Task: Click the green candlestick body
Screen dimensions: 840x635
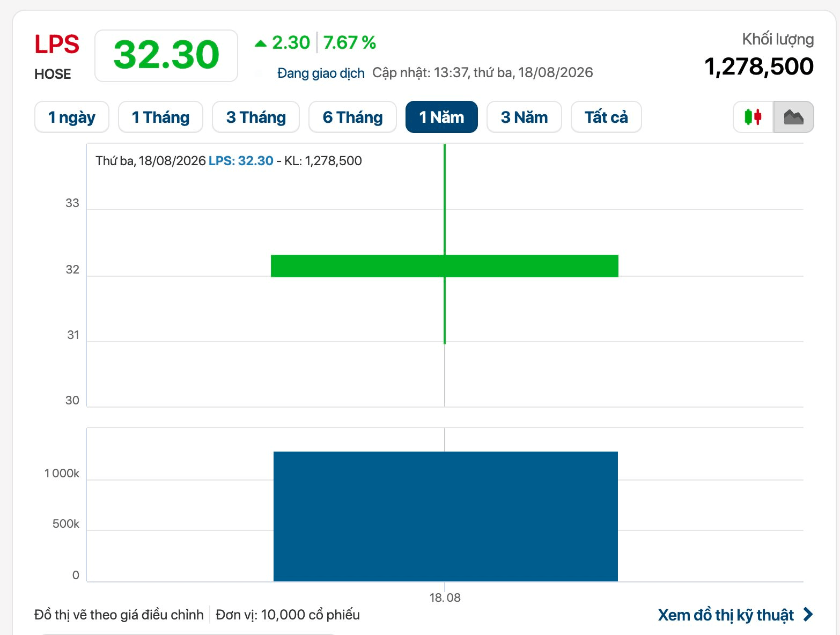Action: tap(445, 266)
